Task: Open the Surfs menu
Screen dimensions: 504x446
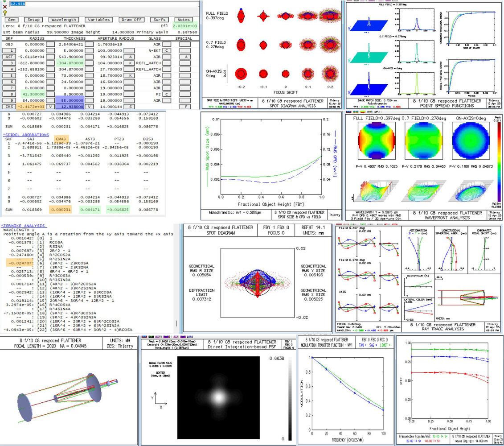Action: coord(160,20)
